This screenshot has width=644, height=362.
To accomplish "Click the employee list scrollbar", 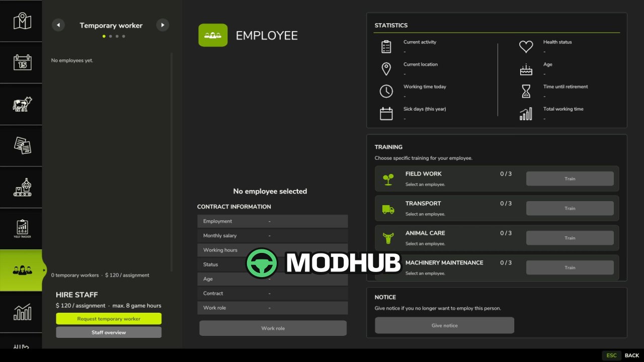I will pos(172,162).
